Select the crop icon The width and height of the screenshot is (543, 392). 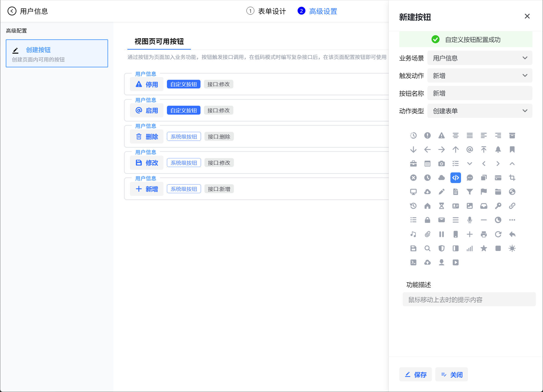[512, 178]
